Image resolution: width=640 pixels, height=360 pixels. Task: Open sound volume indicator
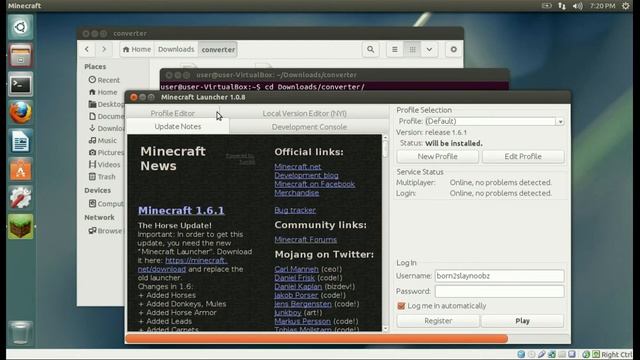point(578,6)
